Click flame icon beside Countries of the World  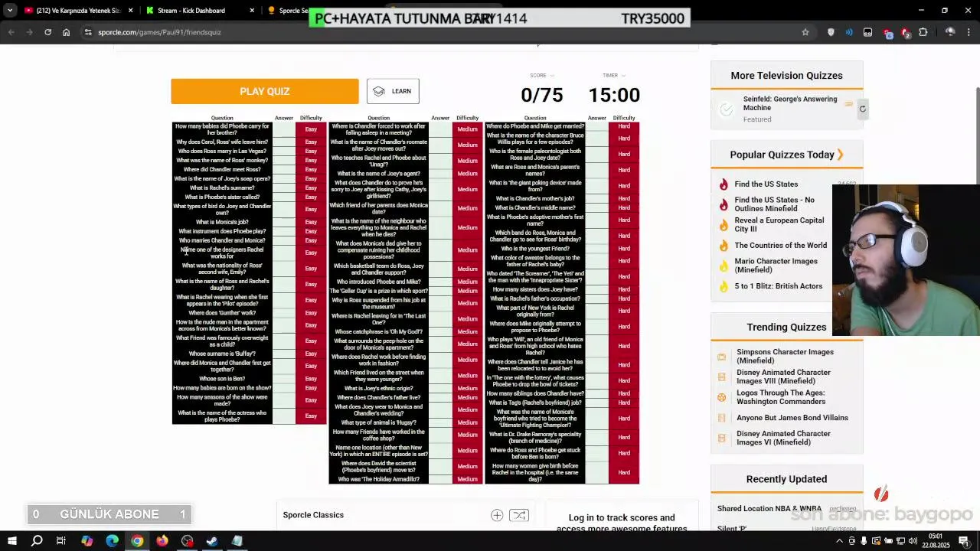(x=723, y=246)
